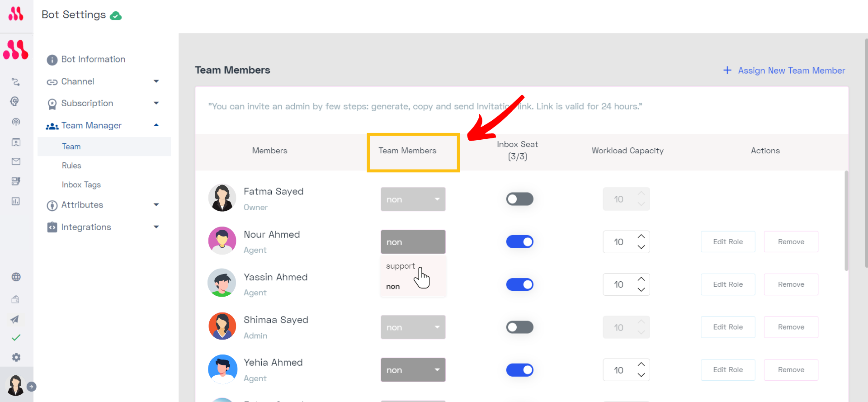
Task: Click Nour Ahmed's avatar thumbnail
Action: 222,241
